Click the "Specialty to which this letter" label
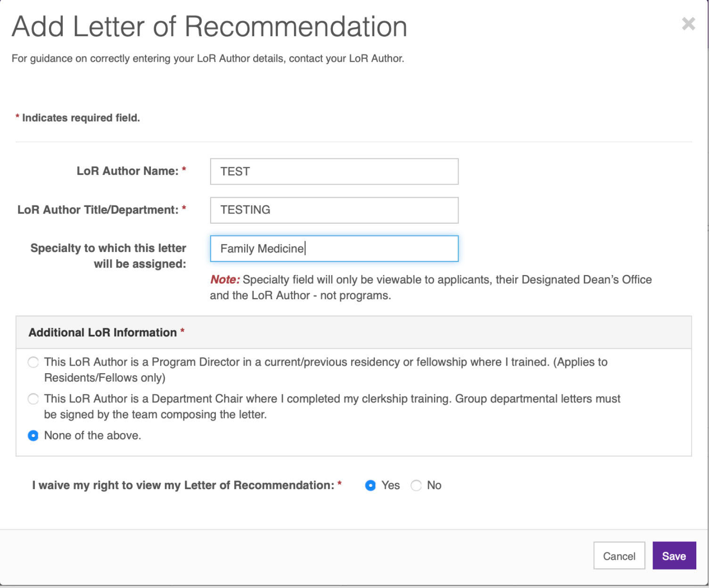This screenshot has width=709, height=588. pyautogui.click(x=108, y=248)
